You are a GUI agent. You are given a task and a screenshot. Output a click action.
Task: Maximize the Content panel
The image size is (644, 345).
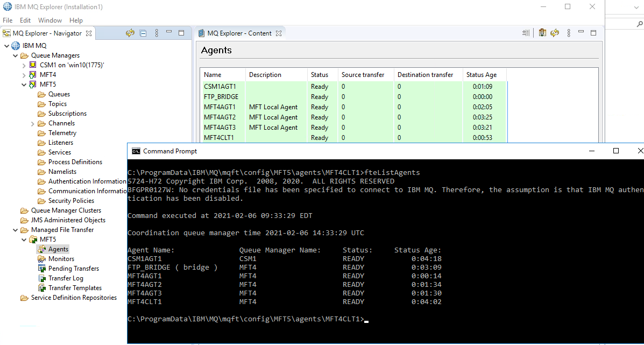point(593,33)
